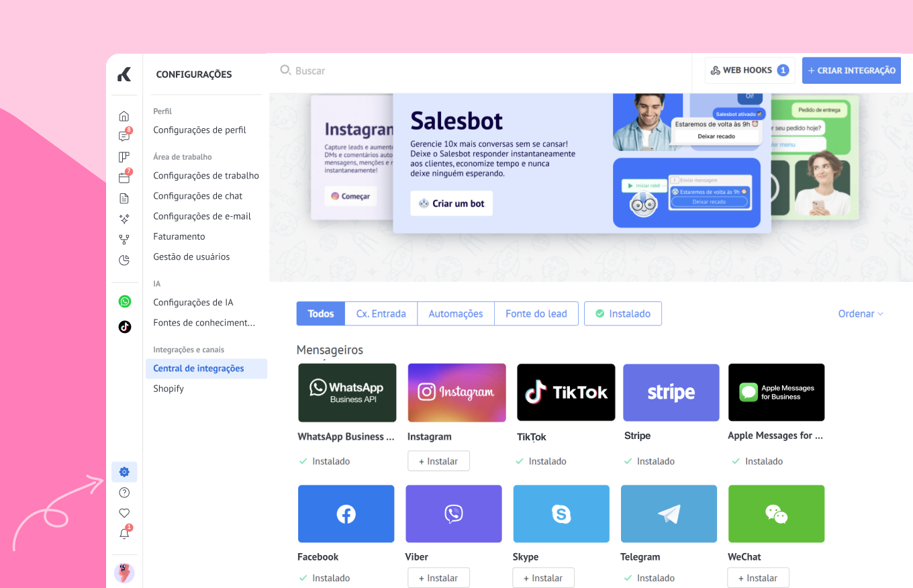Expand the Ordenar sort dropdown
Screen dimensions: 913x588
point(860,313)
